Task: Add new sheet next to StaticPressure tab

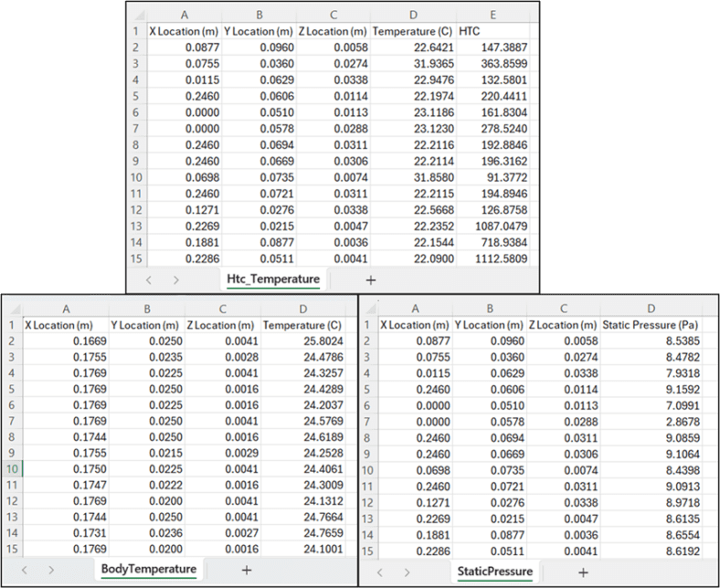Action: [583, 572]
